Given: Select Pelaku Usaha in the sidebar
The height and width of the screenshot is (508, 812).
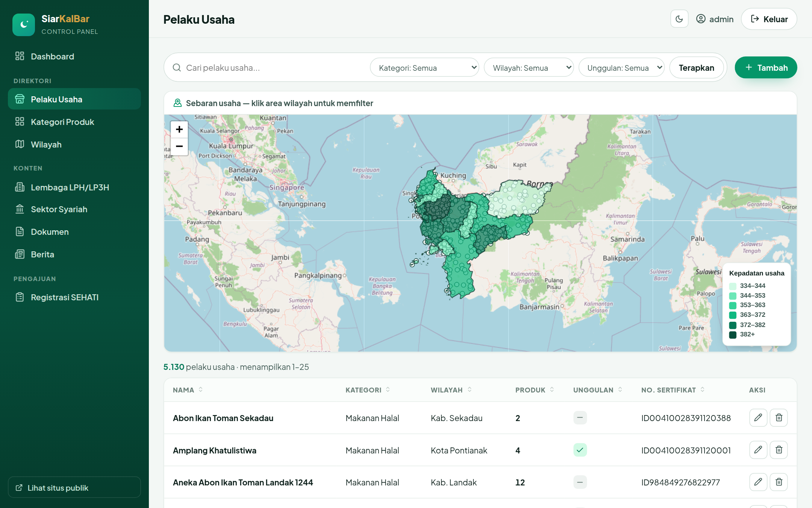Looking at the screenshot, I should pos(74,99).
